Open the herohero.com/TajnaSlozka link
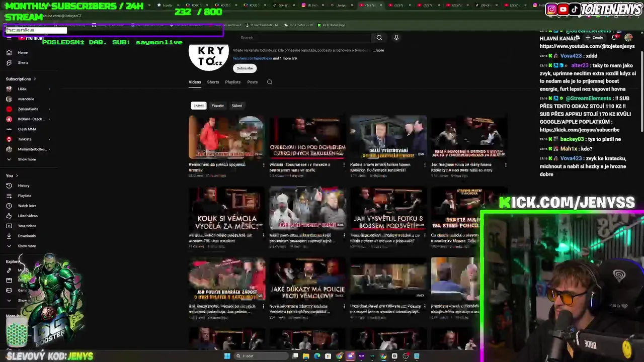644x362 pixels. click(252, 58)
